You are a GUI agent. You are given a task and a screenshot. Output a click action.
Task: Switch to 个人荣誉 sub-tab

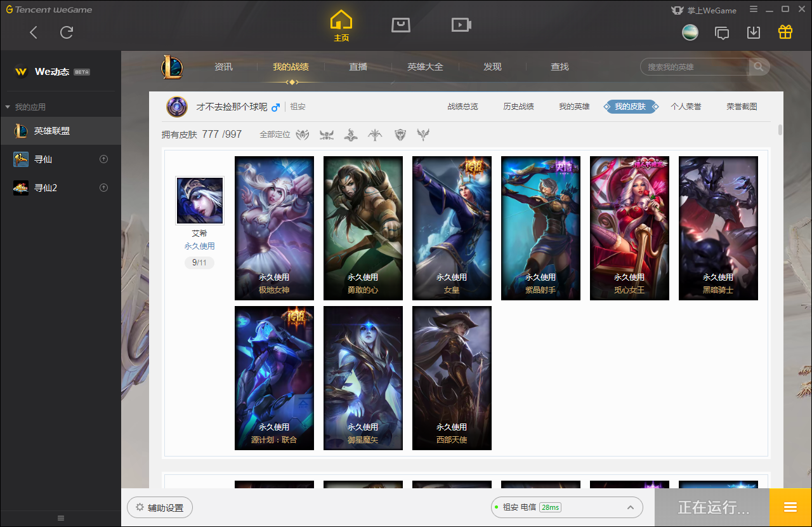coord(686,107)
